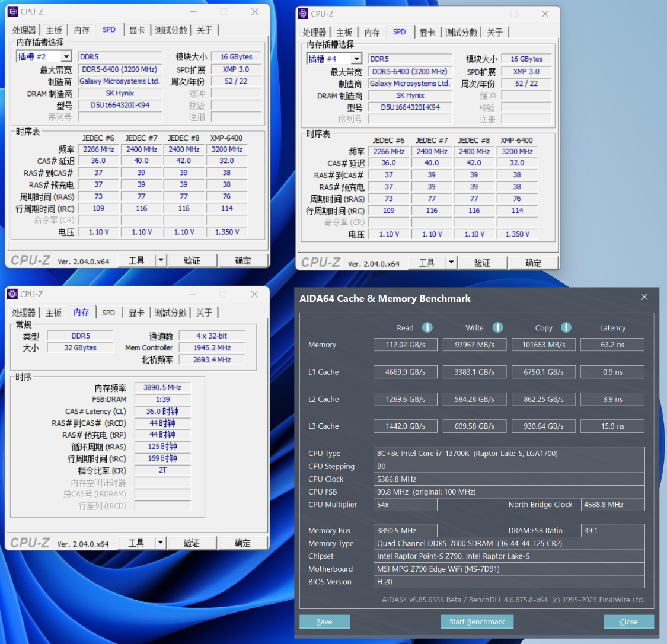Click 确定 button in memory CPU-Z window
This screenshot has height=644, width=667.
coord(242,543)
